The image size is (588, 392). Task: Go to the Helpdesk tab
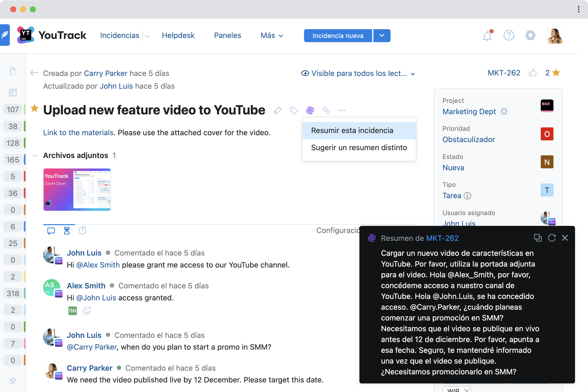(x=178, y=35)
